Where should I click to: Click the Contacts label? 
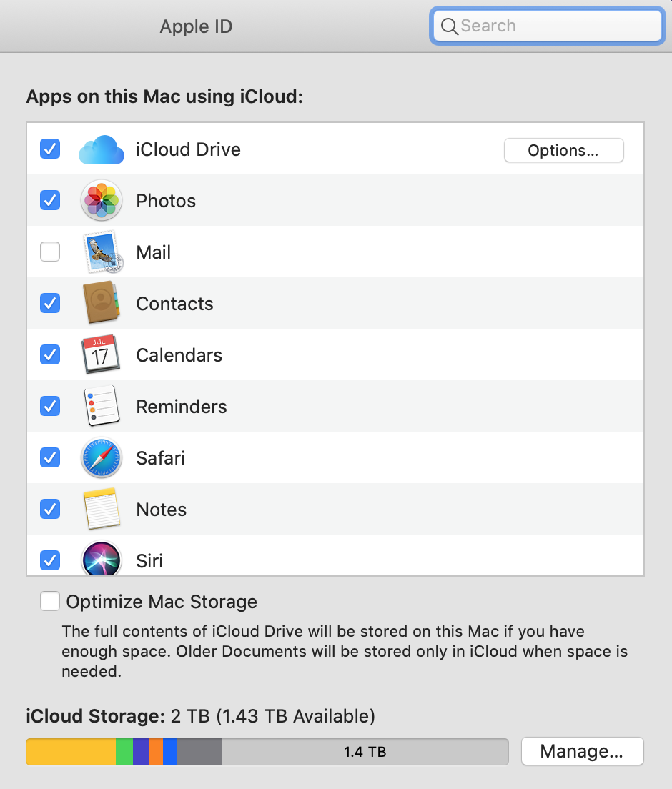tap(174, 304)
